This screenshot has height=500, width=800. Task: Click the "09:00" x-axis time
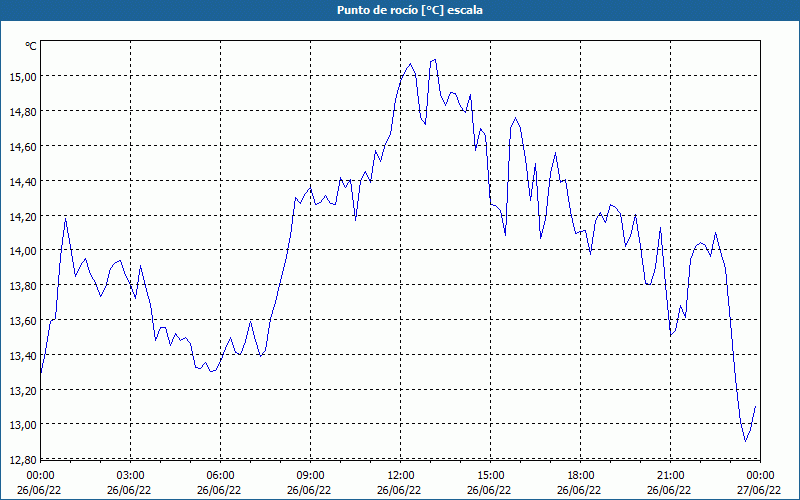(x=311, y=476)
